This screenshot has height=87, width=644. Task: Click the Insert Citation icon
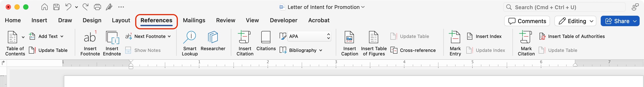(245, 37)
